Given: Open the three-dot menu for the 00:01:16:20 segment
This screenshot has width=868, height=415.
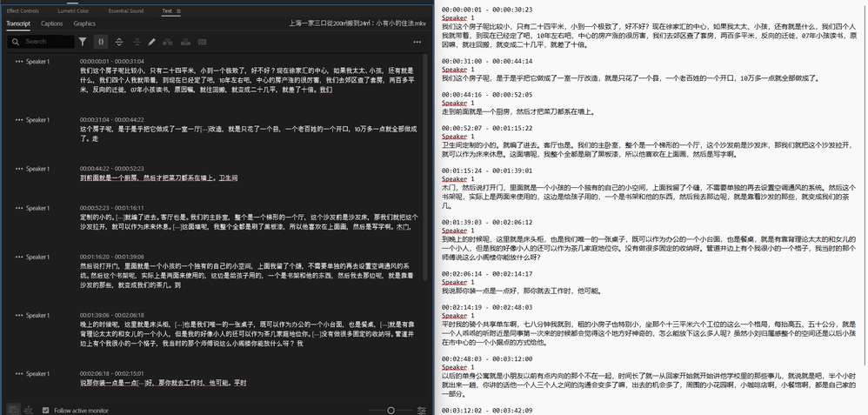Looking at the screenshot, I should 19,257.
